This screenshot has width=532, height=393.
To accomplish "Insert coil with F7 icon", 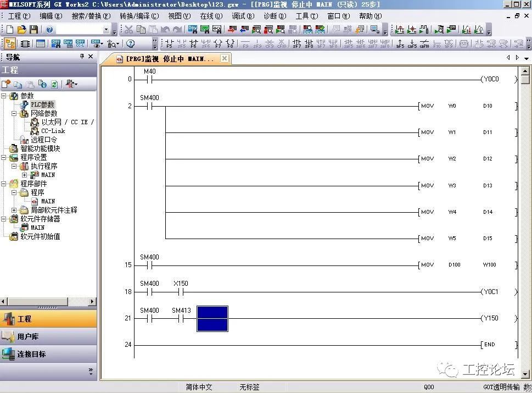I will (x=218, y=44).
